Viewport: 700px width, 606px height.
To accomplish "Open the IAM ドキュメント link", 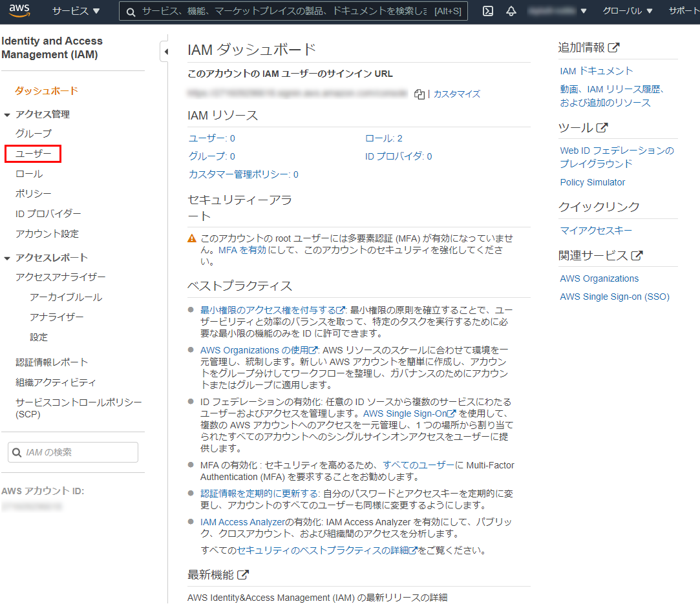I will pyautogui.click(x=597, y=71).
